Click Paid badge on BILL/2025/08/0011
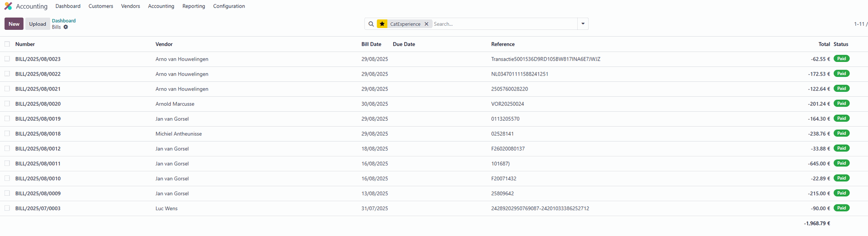Screen dimensions: 868x236 click(x=841, y=163)
